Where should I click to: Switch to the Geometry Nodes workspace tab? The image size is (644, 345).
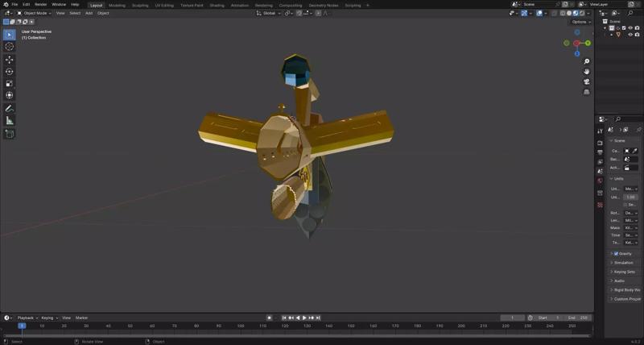coord(324,6)
